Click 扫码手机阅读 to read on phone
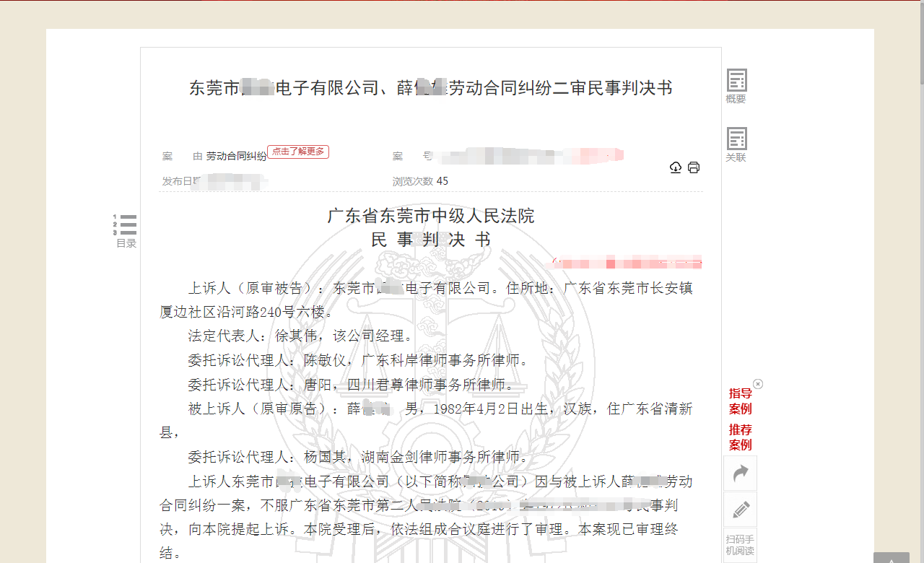Screen dimensions: 924x563 [741, 544]
